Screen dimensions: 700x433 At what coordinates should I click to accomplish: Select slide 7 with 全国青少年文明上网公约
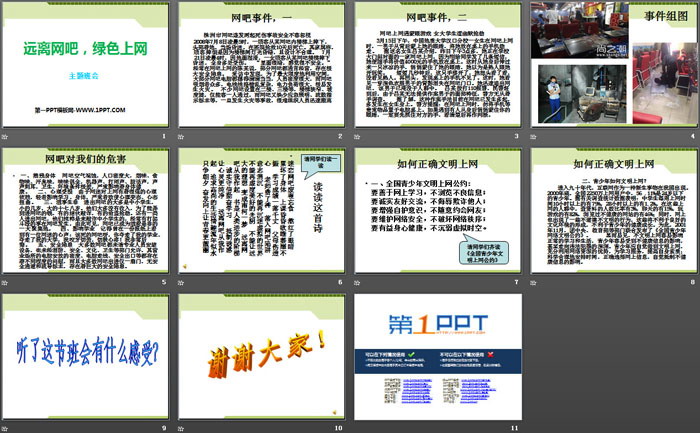click(x=438, y=211)
